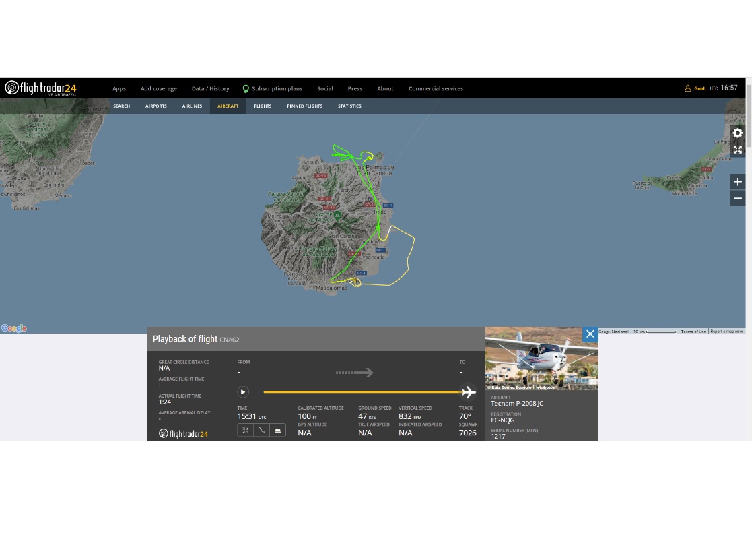
Task: Click the middle of the yellow playback progress bar
Action: tap(363, 391)
